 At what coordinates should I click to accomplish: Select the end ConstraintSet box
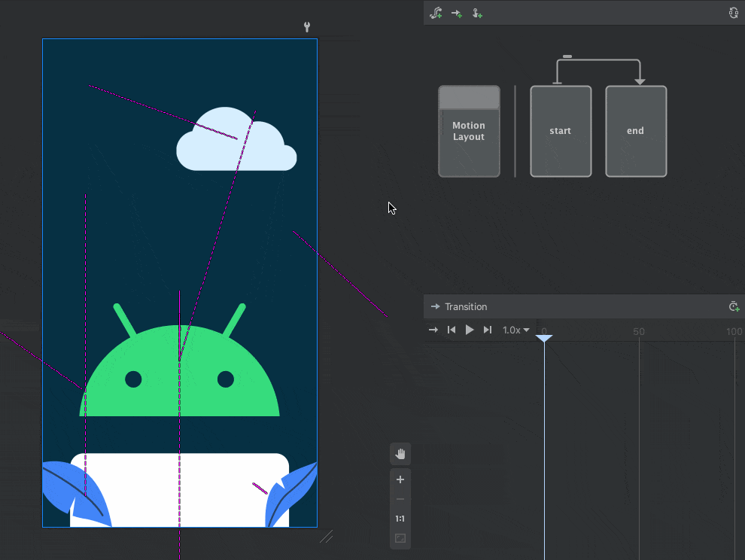[636, 131]
